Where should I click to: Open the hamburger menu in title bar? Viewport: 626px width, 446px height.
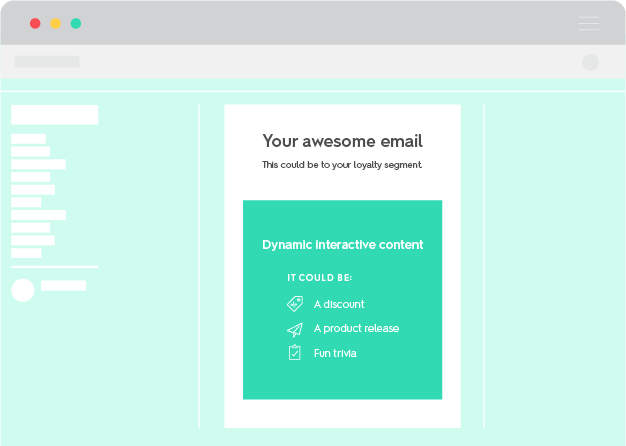588,24
